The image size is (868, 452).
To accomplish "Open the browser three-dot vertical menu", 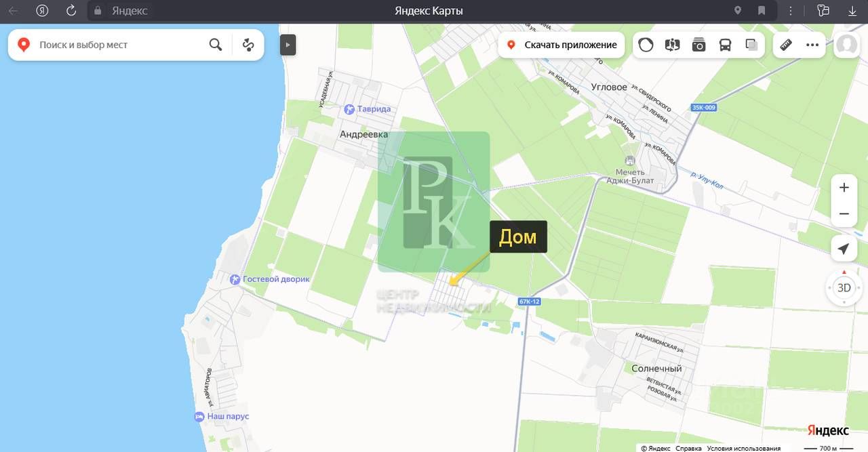I will (x=791, y=11).
